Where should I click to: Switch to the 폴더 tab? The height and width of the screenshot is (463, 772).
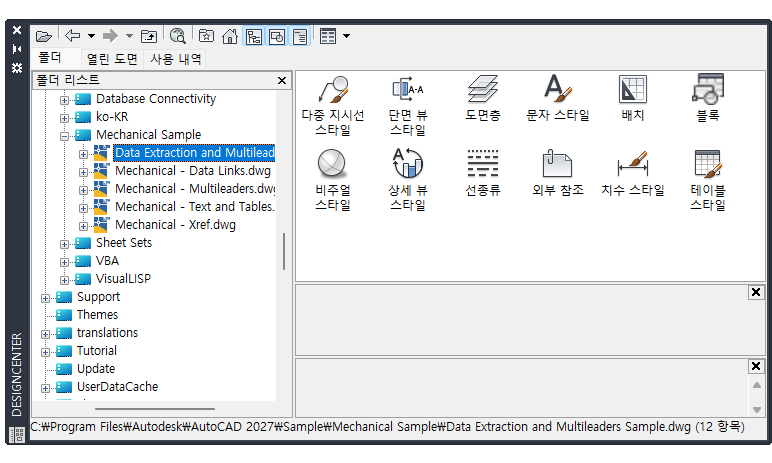(x=50, y=58)
